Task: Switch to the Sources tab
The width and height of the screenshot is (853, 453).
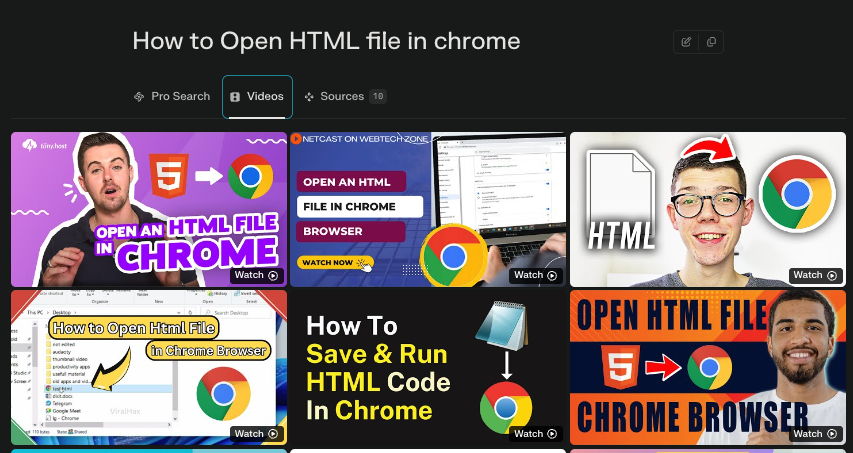Action: 345,96
